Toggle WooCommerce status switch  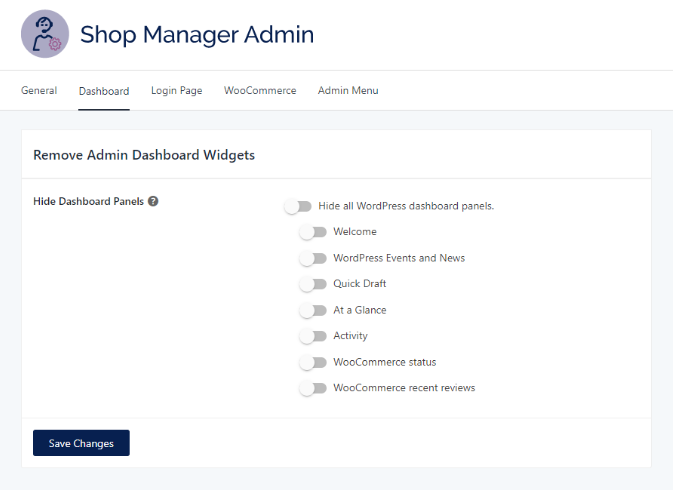313,362
